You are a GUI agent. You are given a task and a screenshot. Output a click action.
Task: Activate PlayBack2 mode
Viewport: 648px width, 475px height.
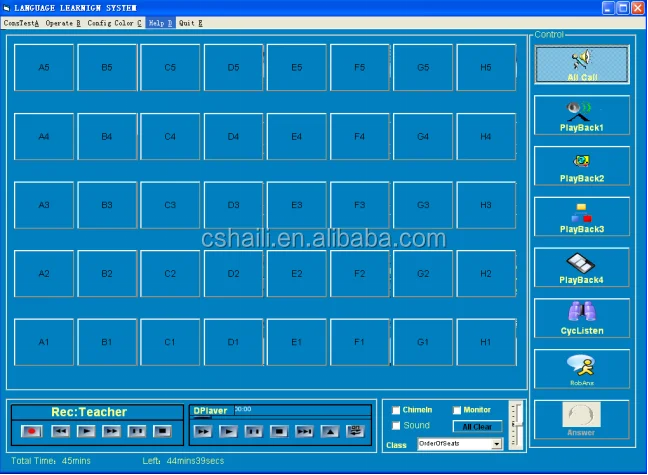[x=581, y=166]
